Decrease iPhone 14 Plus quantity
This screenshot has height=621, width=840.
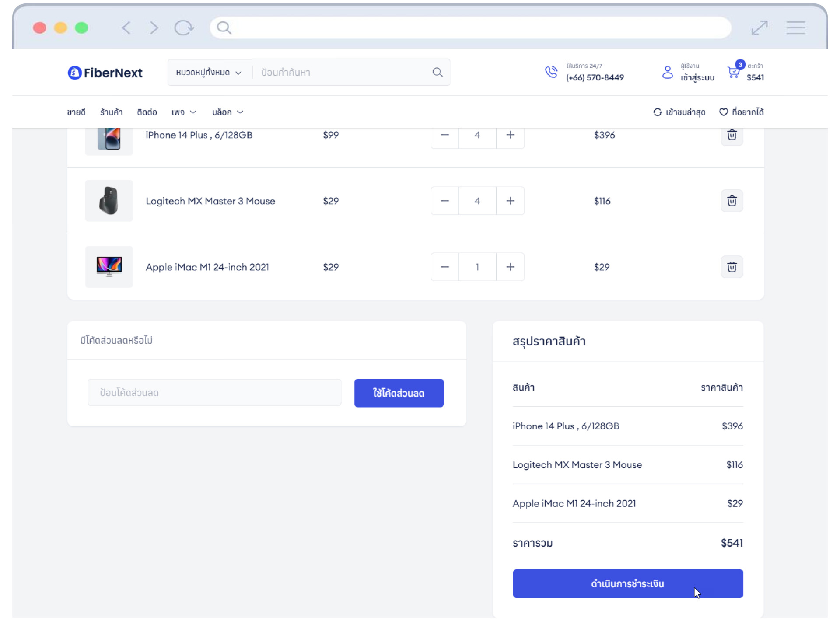tap(445, 135)
